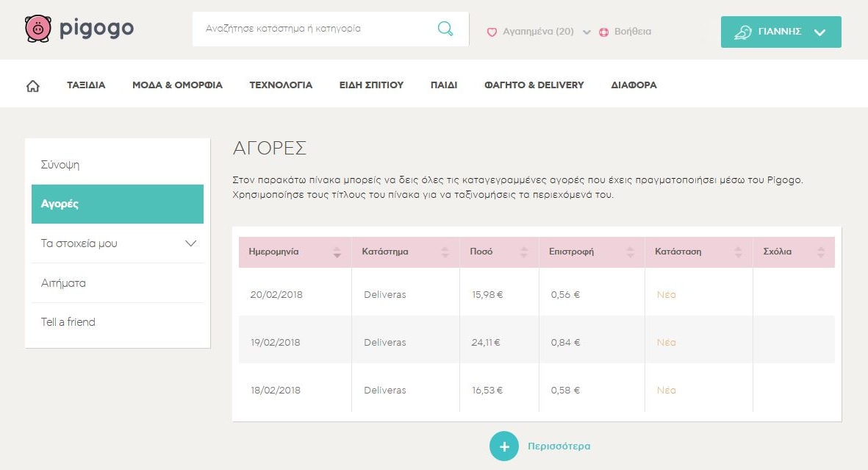Screen dimensions: 868x470
Task: Click the cashback value 0,56 €
Action: 565,295
